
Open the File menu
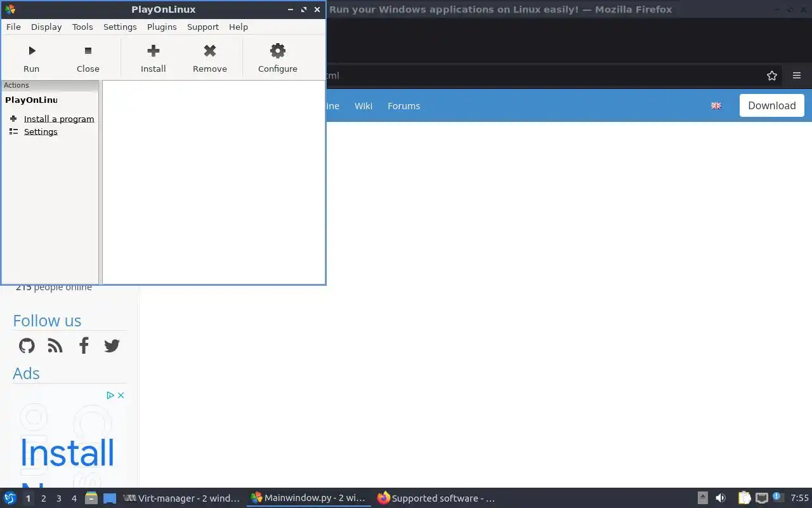[13, 27]
